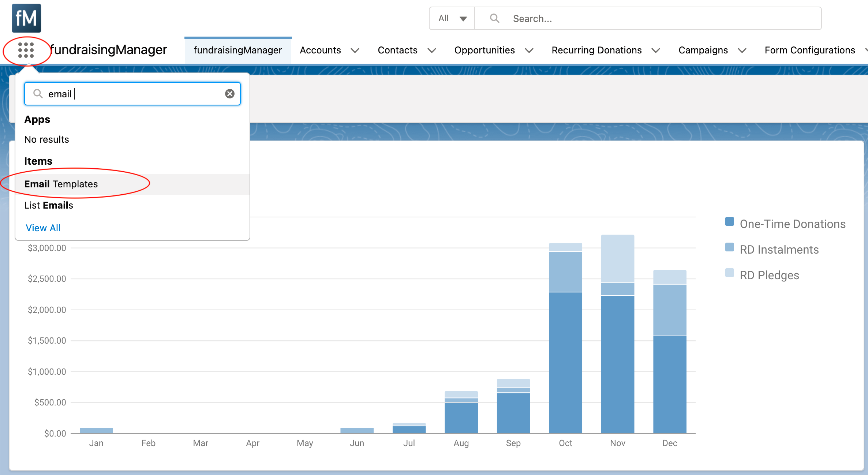Open the App Launcher dots icon
868x475 pixels.
26,50
